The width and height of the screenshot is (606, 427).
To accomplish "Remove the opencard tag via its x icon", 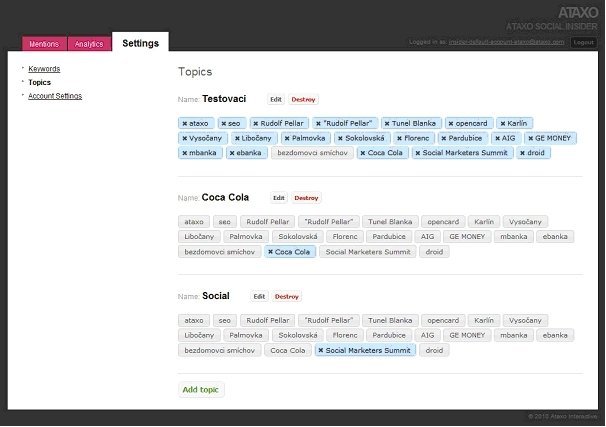I will (451, 123).
